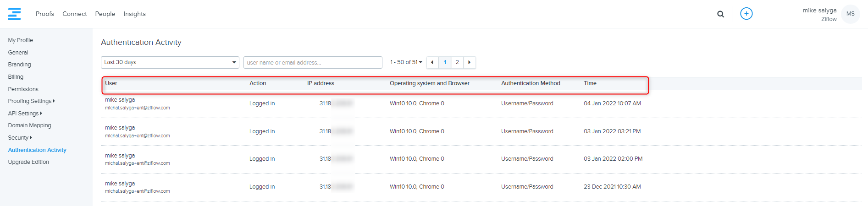The image size is (868, 206).
Task: Open the Last 30 days dropdown
Action: (x=170, y=62)
